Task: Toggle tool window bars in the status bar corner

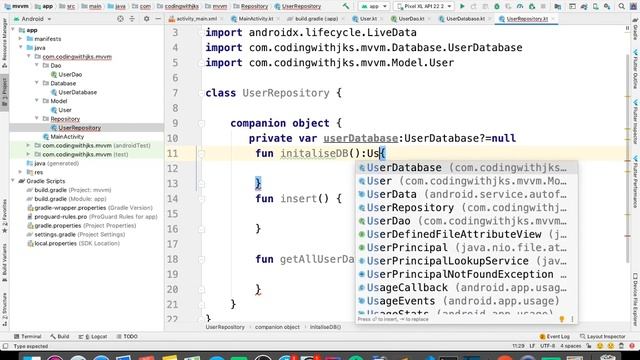Action: (5, 346)
